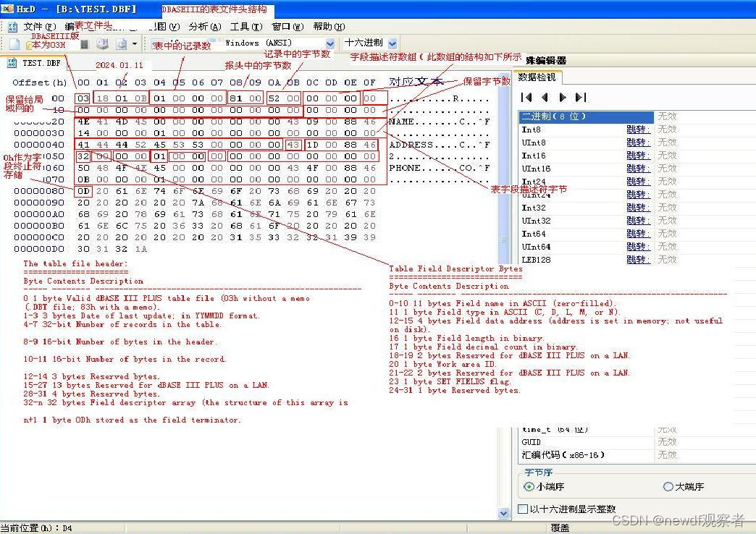Jump to first record in 数据检视 panel
The height and width of the screenshot is (534, 756).
coord(527,96)
